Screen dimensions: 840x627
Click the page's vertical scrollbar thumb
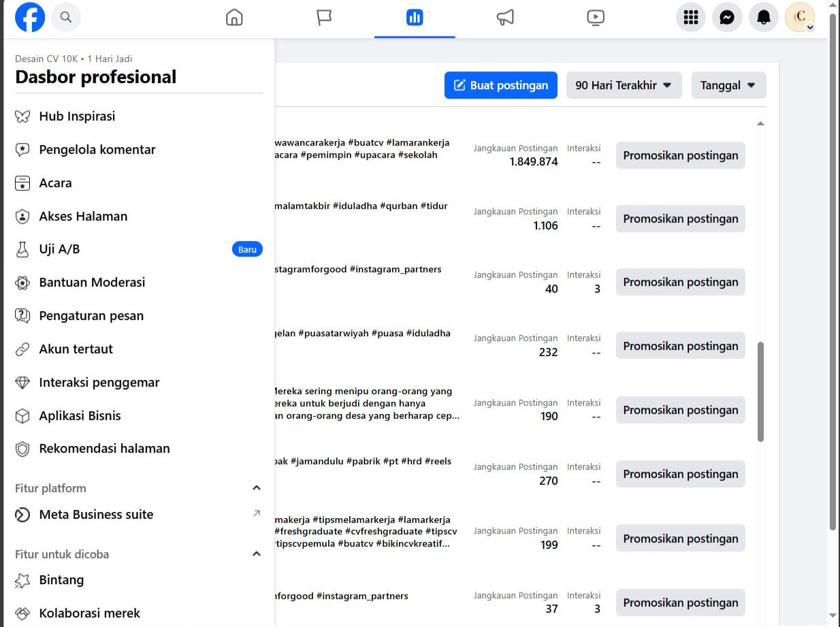pyautogui.click(x=833, y=272)
